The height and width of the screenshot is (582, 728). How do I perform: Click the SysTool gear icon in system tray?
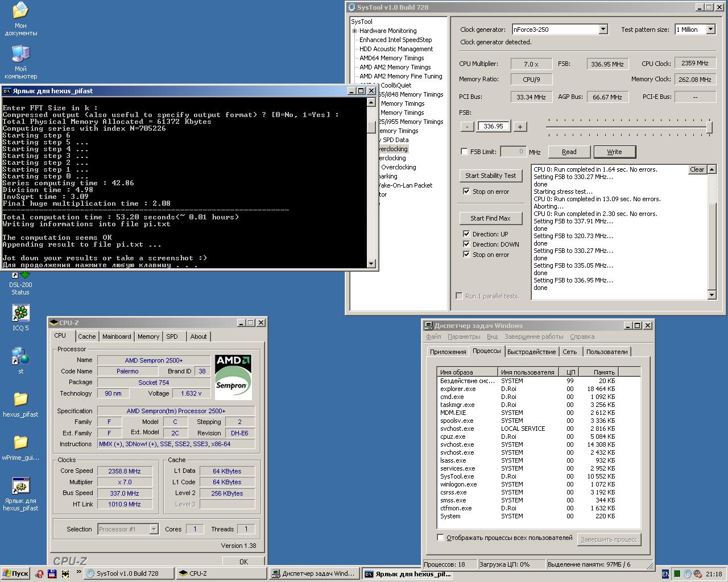point(687,574)
